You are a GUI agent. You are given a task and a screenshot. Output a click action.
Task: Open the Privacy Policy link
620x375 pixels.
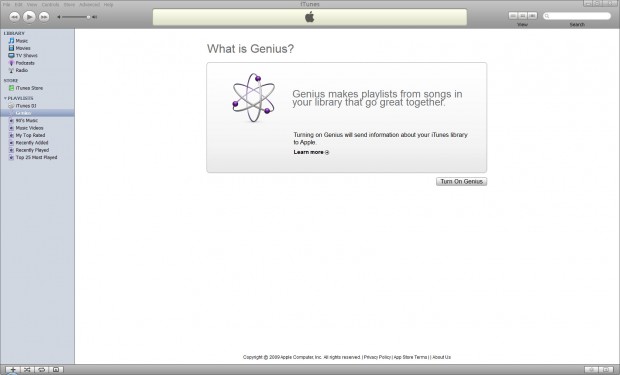[377, 357]
